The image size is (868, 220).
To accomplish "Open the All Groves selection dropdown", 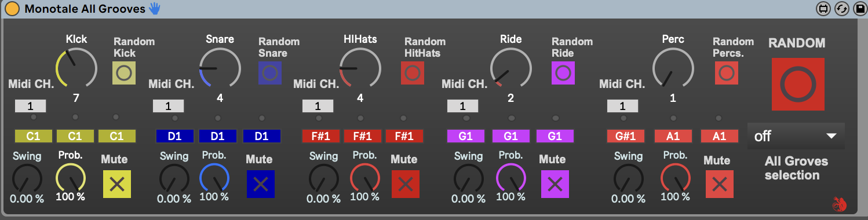I will coord(796,136).
